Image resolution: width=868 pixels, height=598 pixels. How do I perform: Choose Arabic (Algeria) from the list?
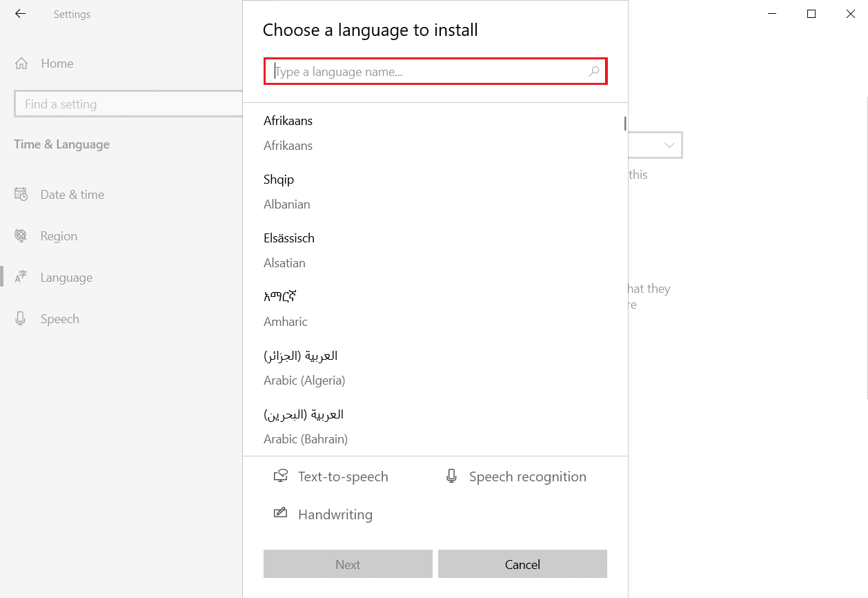(435, 367)
